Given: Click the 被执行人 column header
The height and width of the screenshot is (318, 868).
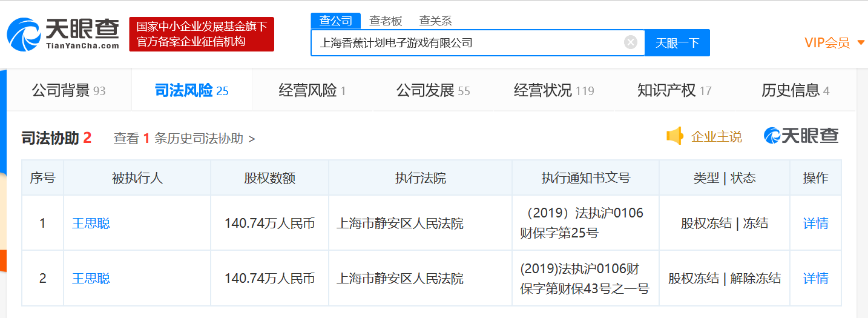Looking at the screenshot, I should point(137,178).
